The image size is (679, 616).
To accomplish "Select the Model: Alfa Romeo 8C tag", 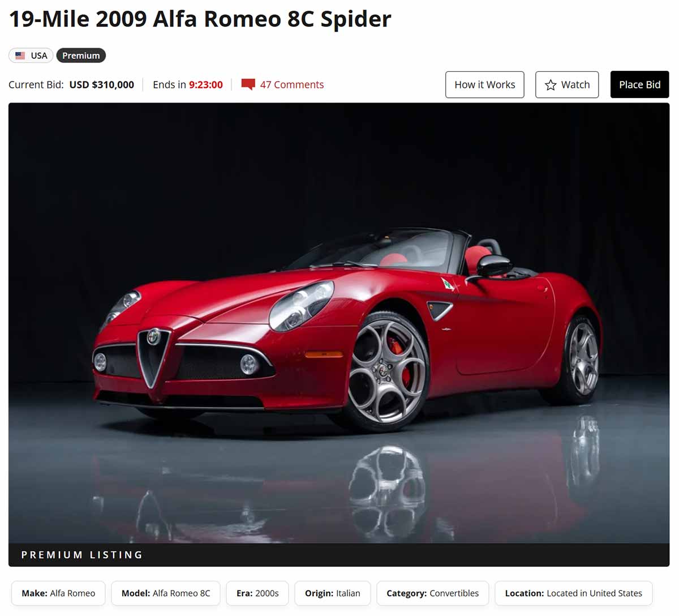I will click(x=166, y=593).
